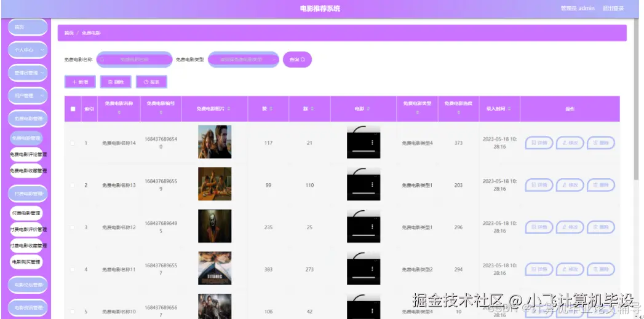Sort by the 免费电影类型 column arrows

[417, 112]
